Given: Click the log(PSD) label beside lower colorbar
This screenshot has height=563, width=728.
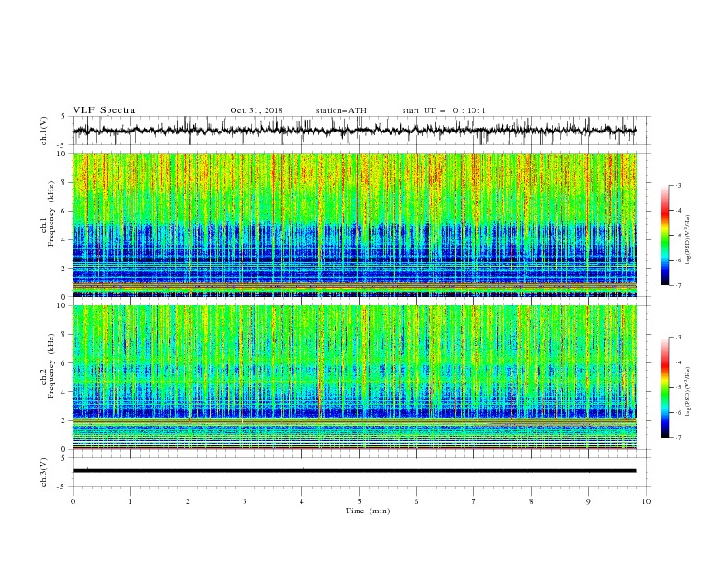Looking at the screenshot, I should click(x=688, y=392).
